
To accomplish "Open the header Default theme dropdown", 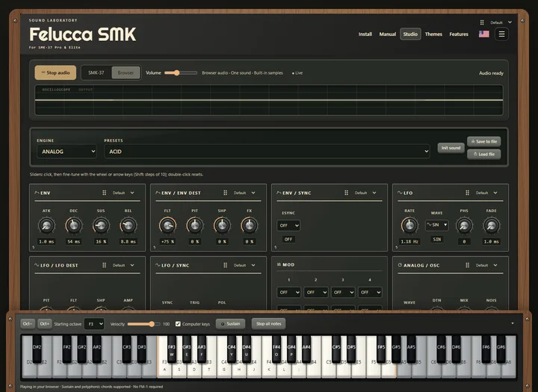I will pos(501,22).
